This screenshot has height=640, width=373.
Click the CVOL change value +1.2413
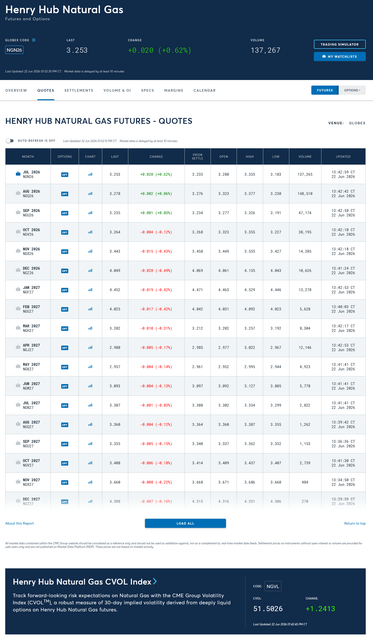(x=320, y=609)
